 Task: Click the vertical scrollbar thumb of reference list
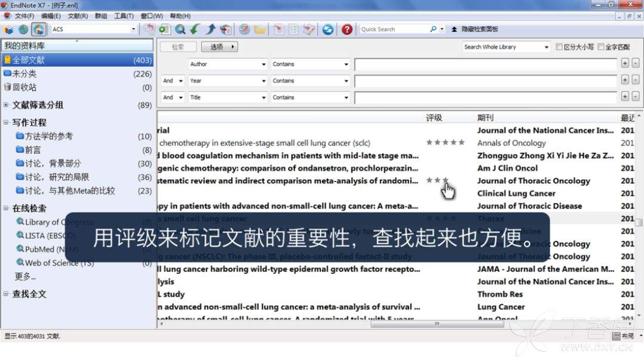(639, 223)
